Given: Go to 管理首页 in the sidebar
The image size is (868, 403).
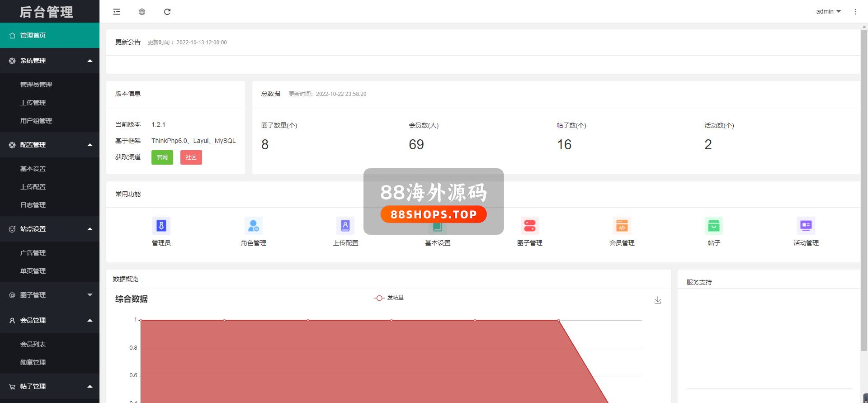Looking at the screenshot, I should tap(50, 35).
